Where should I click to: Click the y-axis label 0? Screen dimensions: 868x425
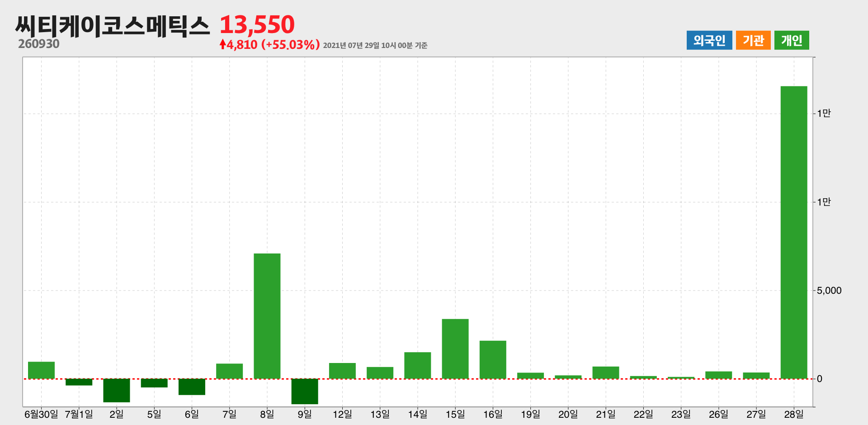(820, 379)
